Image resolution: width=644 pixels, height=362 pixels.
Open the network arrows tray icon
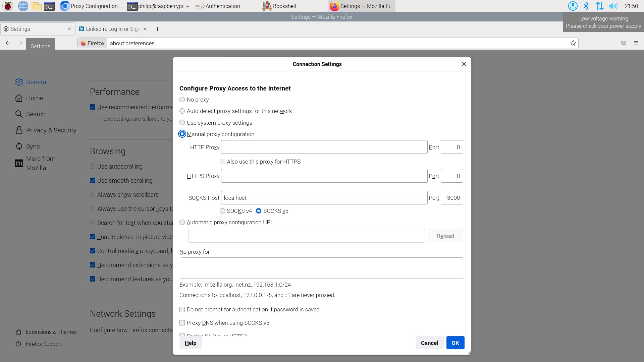pyautogui.click(x=599, y=6)
